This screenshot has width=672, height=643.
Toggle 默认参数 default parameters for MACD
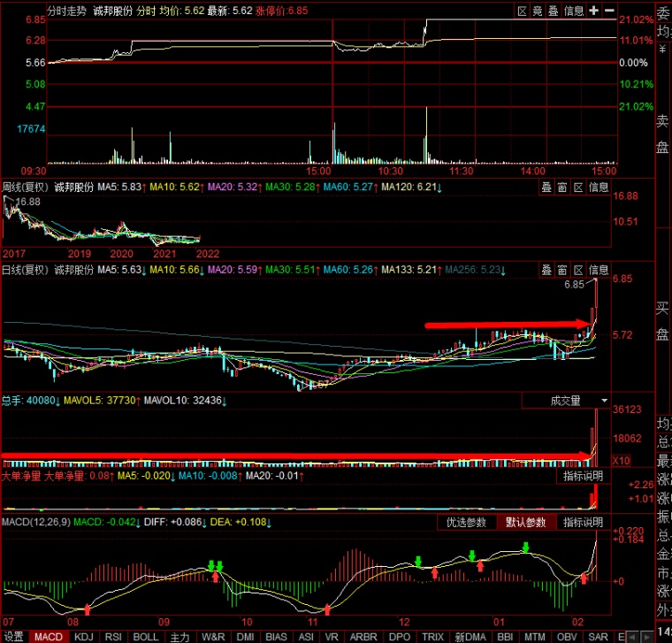pos(527,522)
